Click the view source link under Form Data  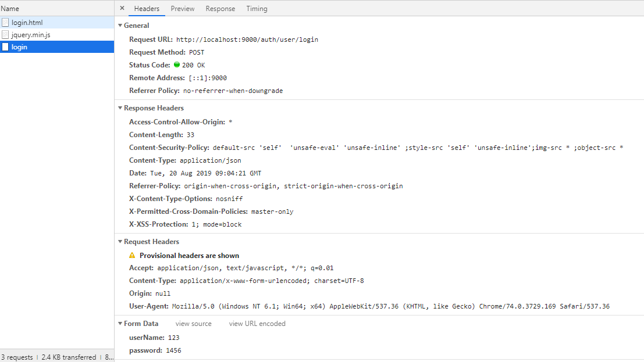point(193,323)
